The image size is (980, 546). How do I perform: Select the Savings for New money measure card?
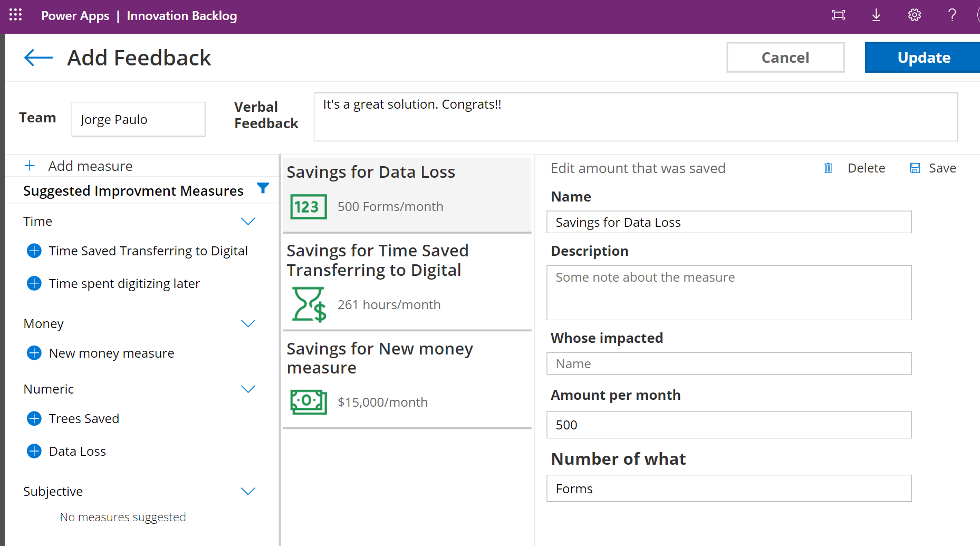coord(407,380)
